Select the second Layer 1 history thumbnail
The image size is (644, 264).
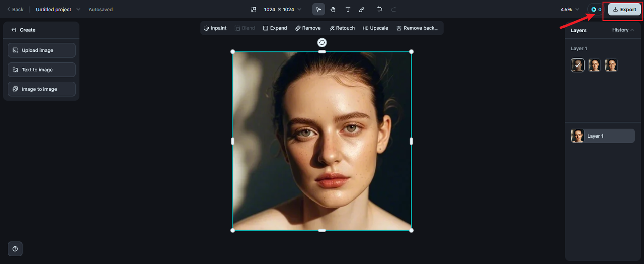pyautogui.click(x=594, y=65)
